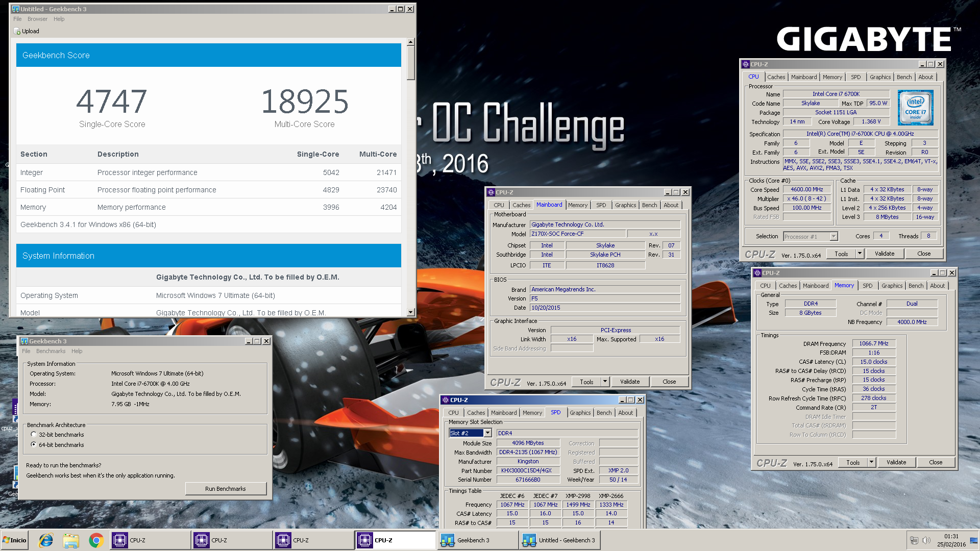This screenshot has height=551, width=980.
Task: Switch to Mainboard tab in top CPU-Z window
Action: coord(803,77)
